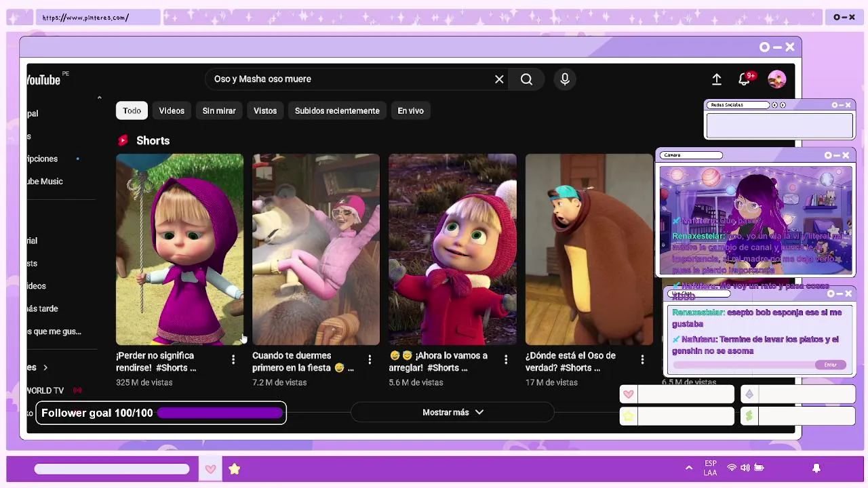Select the En vivo filter chip
This screenshot has height=488, width=868.
pyautogui.click(x=410, y=110)
